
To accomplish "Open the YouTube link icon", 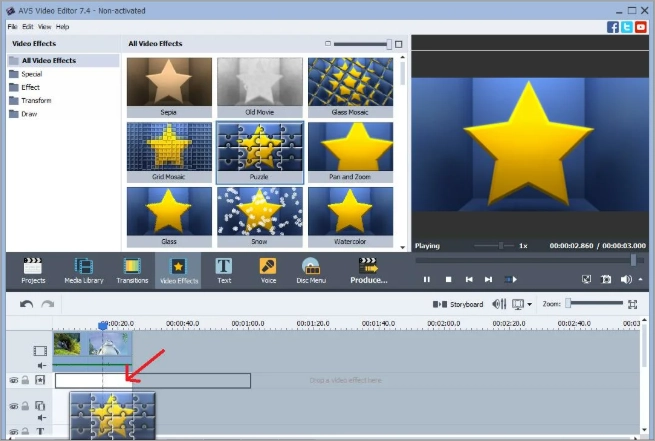I will click(x=641, y=27).
